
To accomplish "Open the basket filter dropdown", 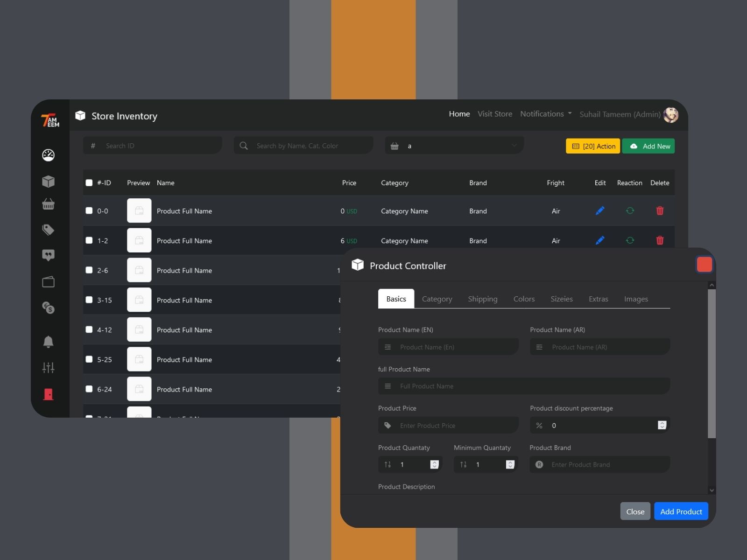I will 454,146.
